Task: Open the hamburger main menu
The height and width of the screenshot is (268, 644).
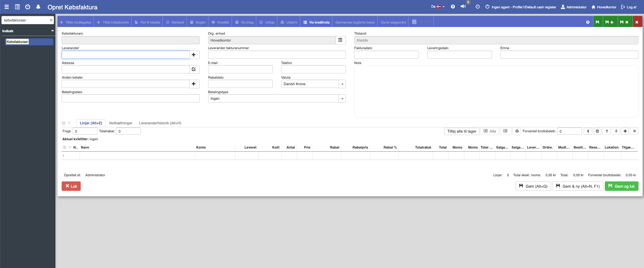Action: (x=7, y=7)
